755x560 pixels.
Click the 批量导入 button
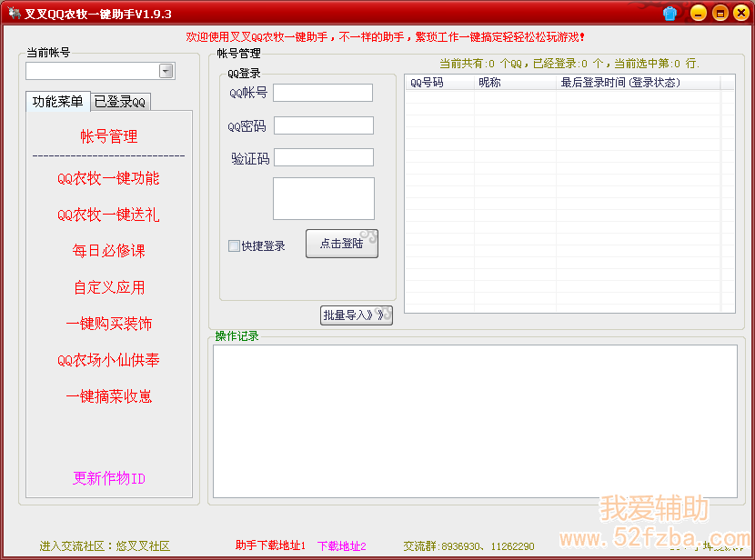(x=357, y=315)
